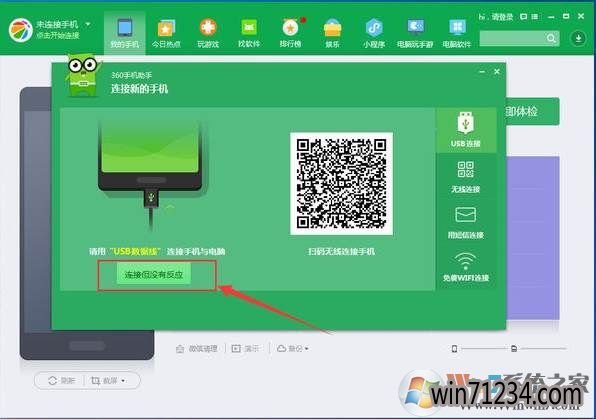Click the 微信清理 item
Viewport: 596px width, 419px height.
tap(197, 348)
